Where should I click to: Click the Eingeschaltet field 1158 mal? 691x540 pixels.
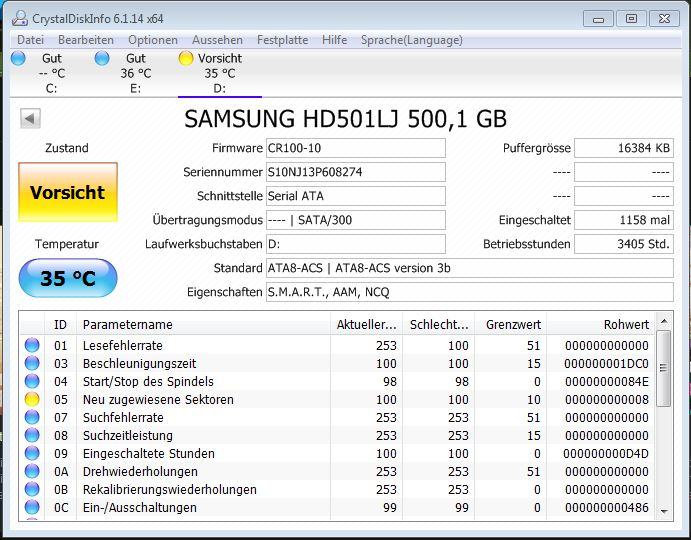click(x=624, y=220)
